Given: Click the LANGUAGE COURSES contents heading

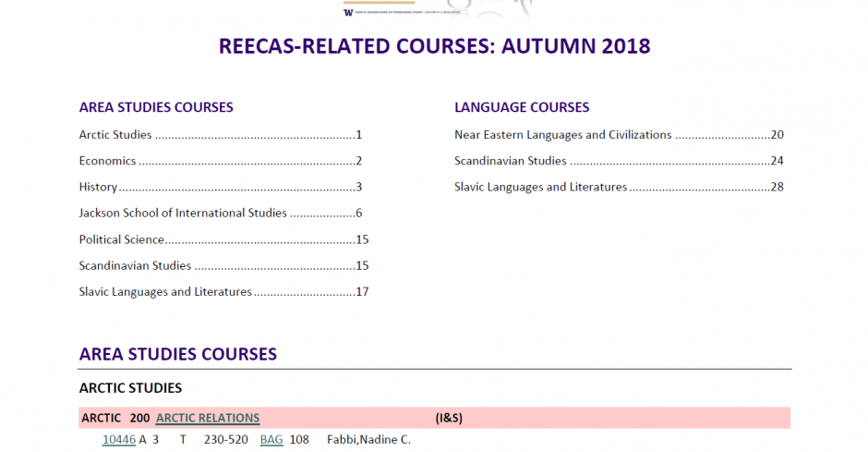Looking at the screenshot, I should 522,107.
